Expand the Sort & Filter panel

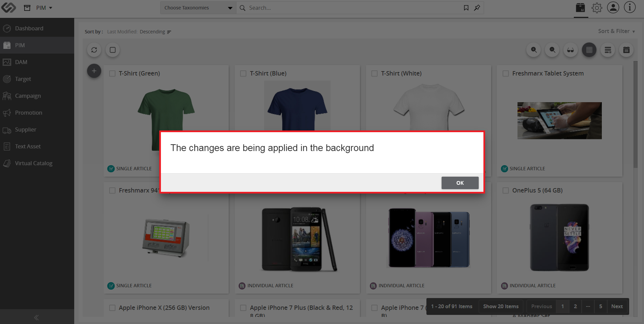[616, 31]
